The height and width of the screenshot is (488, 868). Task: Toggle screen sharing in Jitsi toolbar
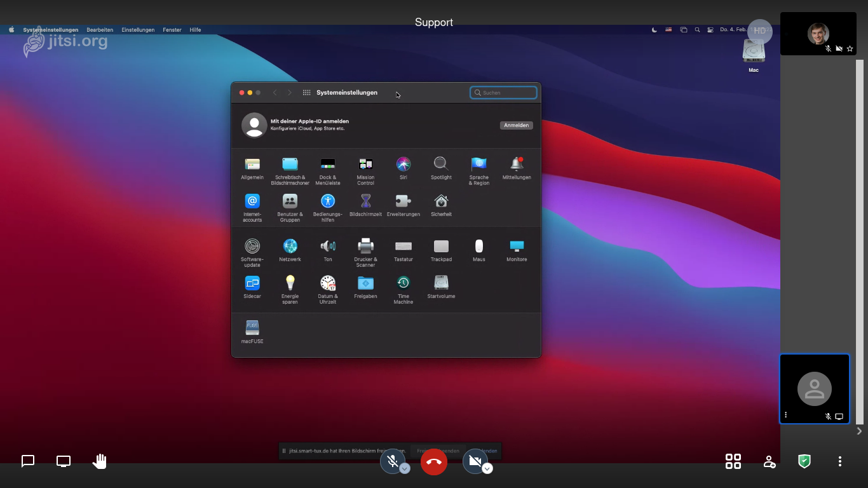(64, 461)
